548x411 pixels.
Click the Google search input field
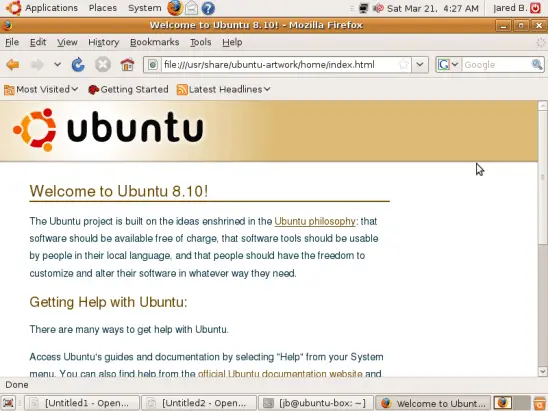[x=496, y=65]
